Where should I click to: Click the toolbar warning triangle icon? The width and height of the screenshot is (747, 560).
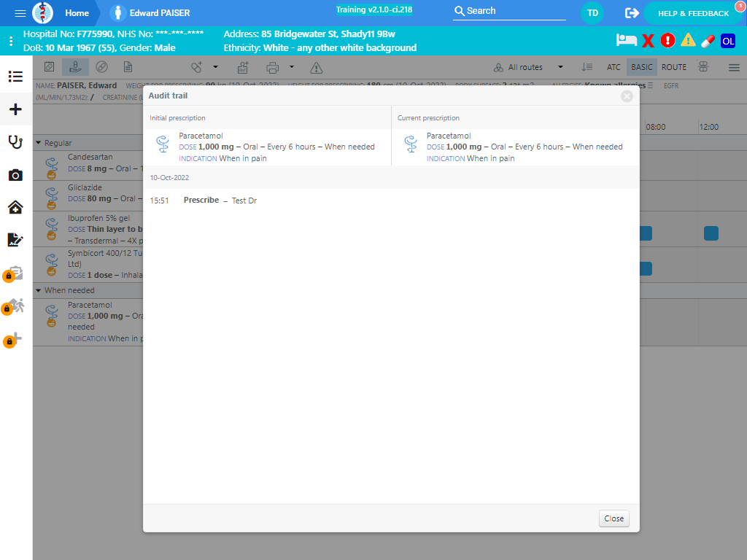click(x=316, y=68)
